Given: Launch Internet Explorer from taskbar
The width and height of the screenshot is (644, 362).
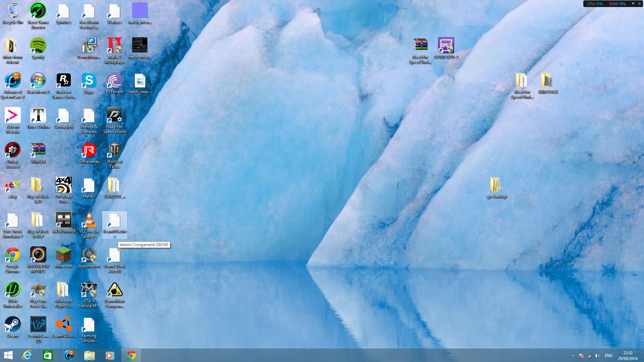Looking at the screenshot, I should 27,355.
